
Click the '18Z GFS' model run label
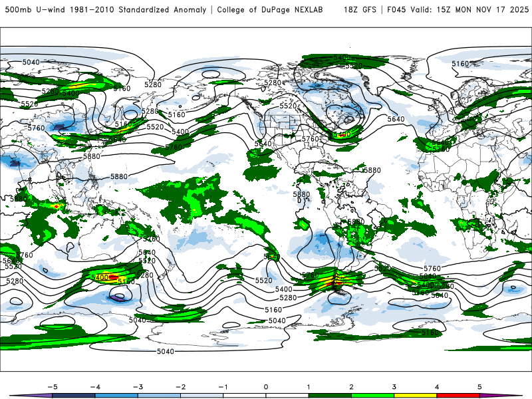pyautogui.click(x=360, y=10)
